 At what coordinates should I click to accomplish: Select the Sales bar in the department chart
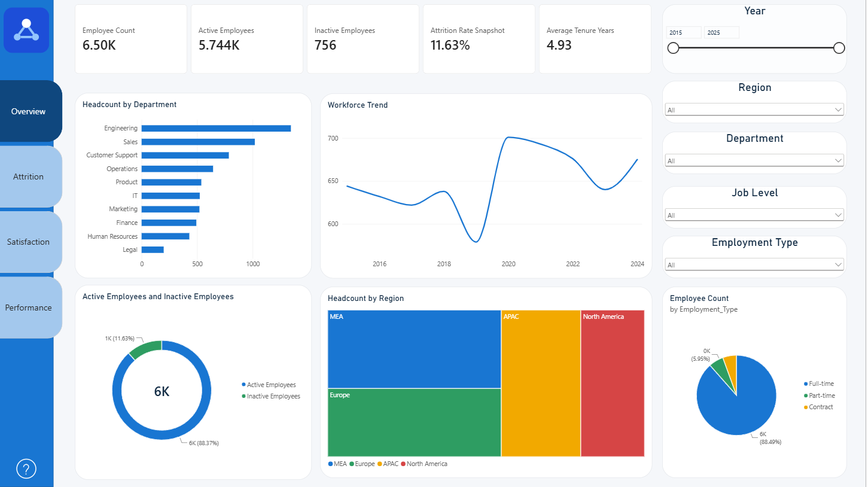tap(198, 142)
